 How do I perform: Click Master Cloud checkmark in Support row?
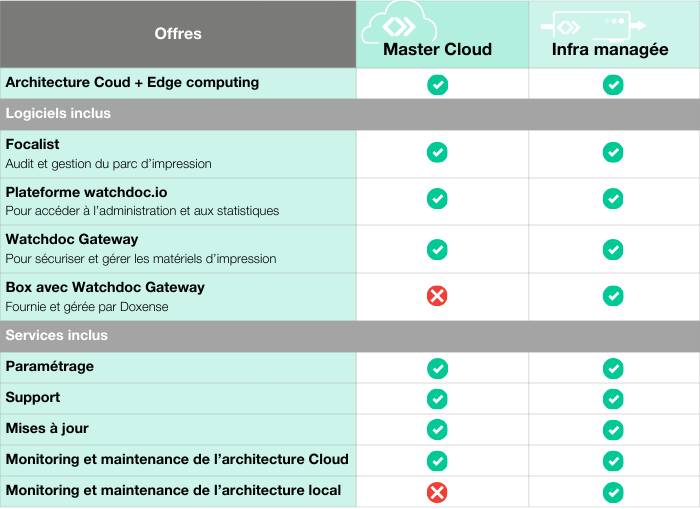[x=437, y=399]
